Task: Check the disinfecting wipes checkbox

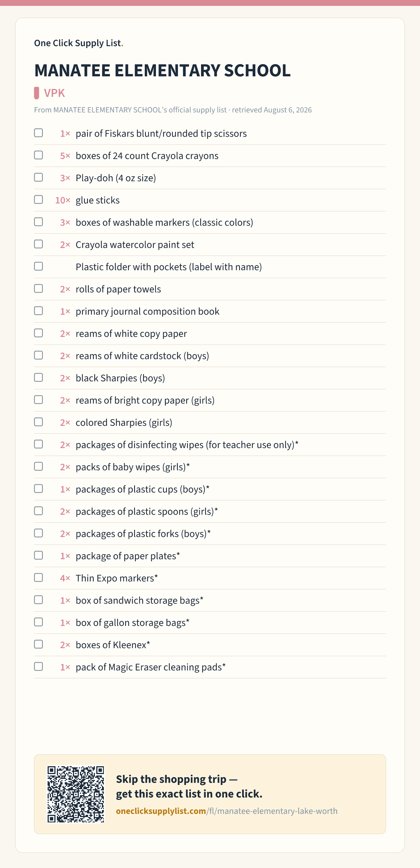Action: [38, 444]
